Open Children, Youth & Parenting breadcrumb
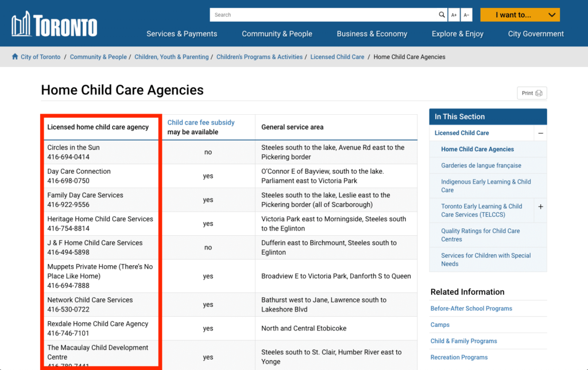The width and height of the screenshot is (588, 370). 171,57
